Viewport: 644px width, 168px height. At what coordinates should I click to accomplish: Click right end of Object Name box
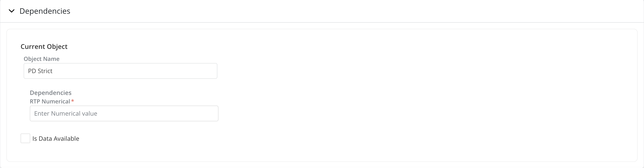click(x=210, y=71)
